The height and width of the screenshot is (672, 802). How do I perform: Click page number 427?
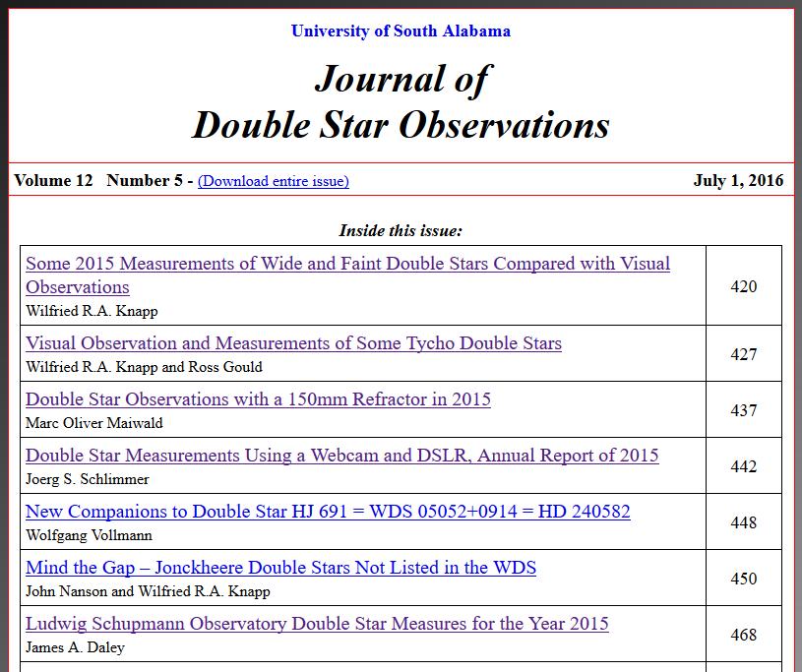click(x=744, y=354)
